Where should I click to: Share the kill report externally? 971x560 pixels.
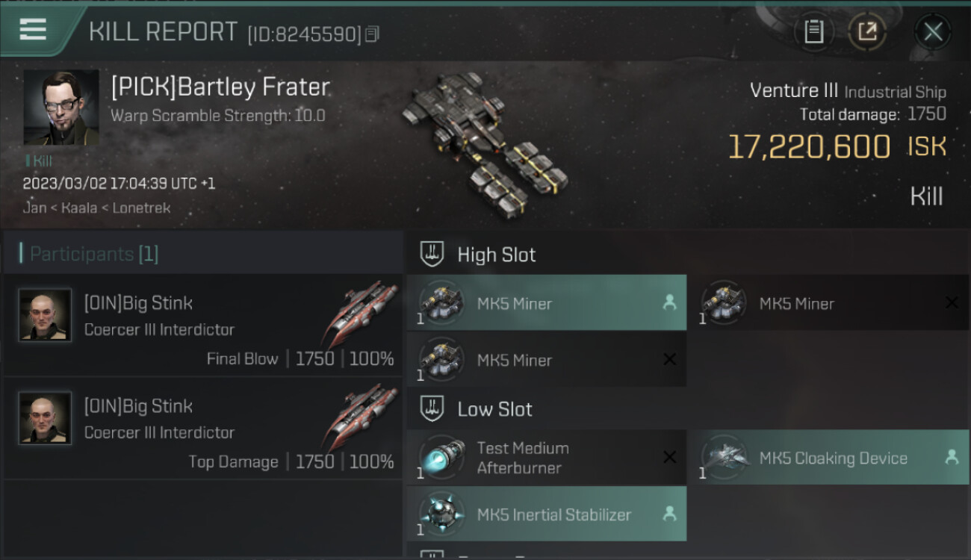[866, 31]
